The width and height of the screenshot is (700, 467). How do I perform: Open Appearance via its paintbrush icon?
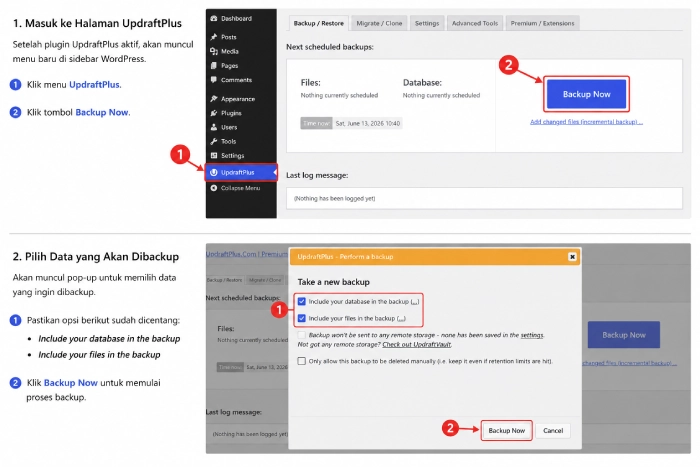[214, 99]
